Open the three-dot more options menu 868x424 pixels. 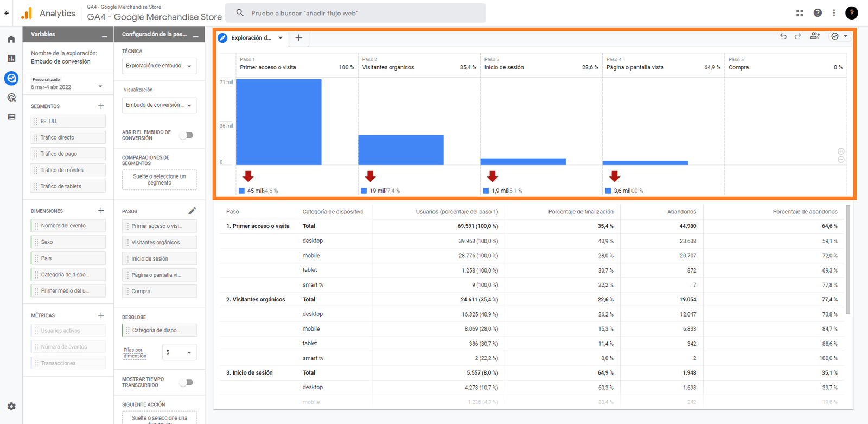pyautogui.click(x=834, y=13)
